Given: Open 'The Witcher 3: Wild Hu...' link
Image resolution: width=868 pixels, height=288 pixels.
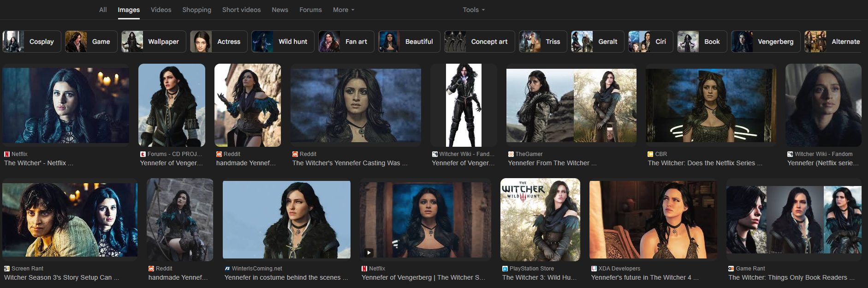Looking at the screenshot, I should 540,277.
